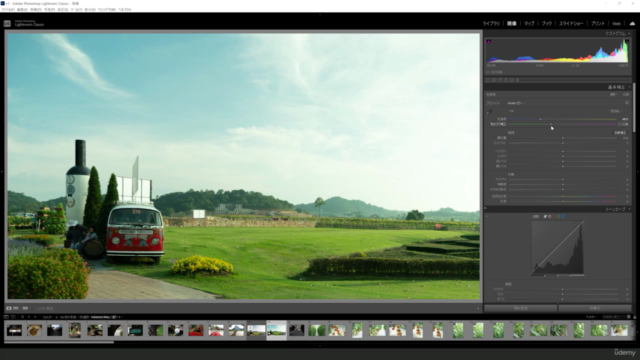Click the right panel vertical scrollbar

click(x=634, y=108)
